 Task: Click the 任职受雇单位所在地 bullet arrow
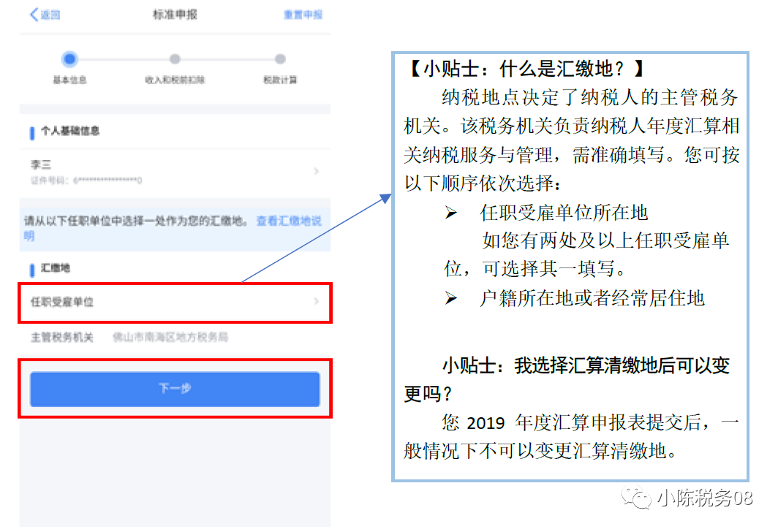[x=450, y=213]
